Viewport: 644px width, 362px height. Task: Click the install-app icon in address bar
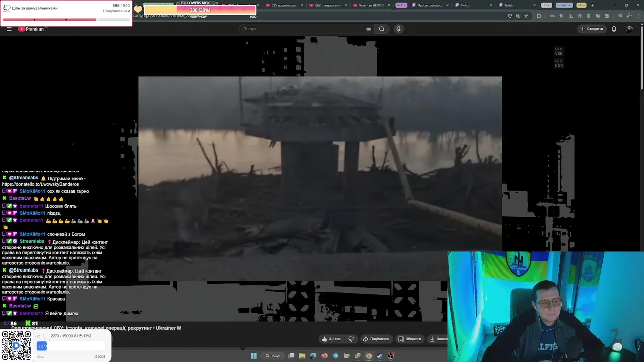(510, 16)
